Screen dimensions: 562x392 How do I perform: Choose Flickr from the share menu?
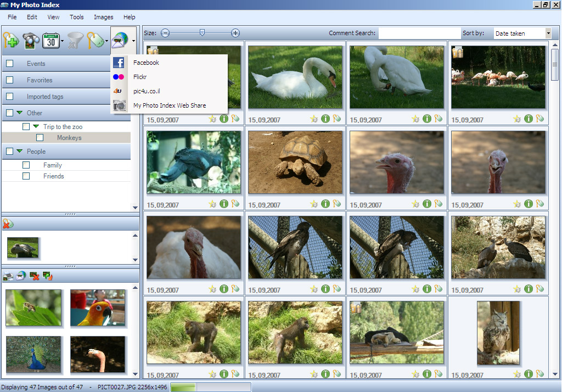pyautogui.click(x=170, y=77)
